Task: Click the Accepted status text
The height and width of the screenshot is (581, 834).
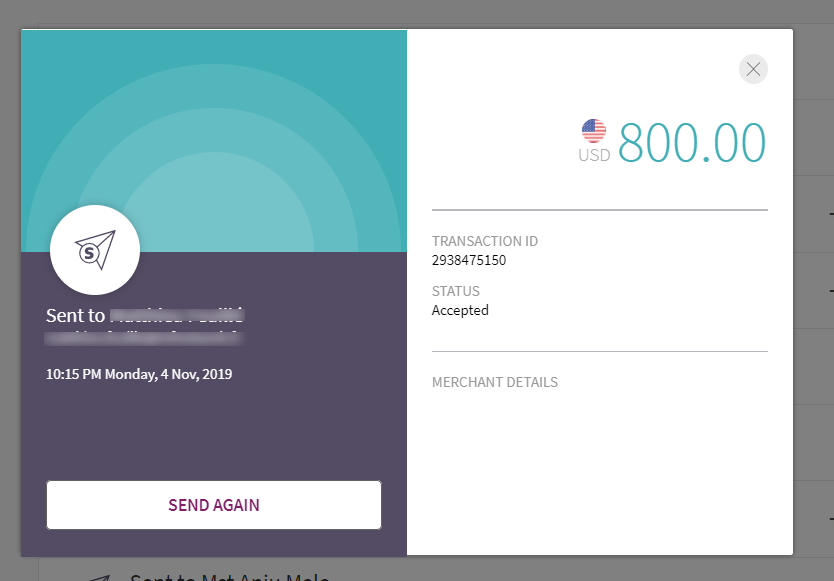Action: tap(460, 310)
